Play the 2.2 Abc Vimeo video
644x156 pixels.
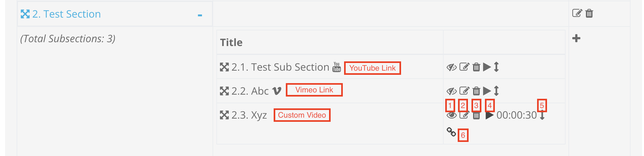[x=487, y=91]
